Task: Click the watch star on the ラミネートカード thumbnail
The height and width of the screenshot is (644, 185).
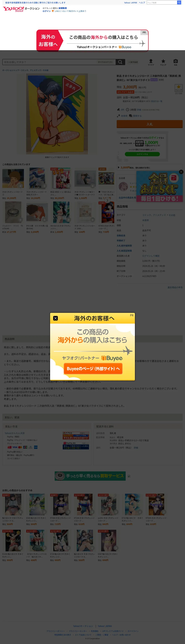Action: click(93, 186)
